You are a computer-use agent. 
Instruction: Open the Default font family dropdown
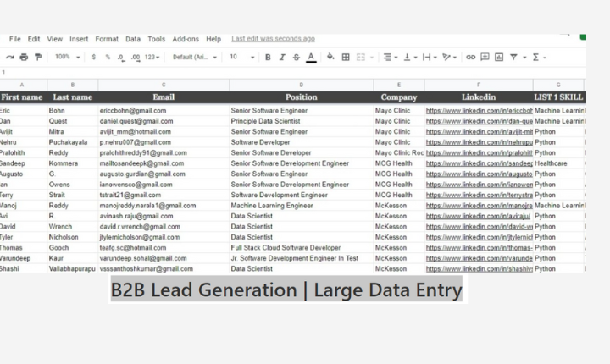pos(195,57)
